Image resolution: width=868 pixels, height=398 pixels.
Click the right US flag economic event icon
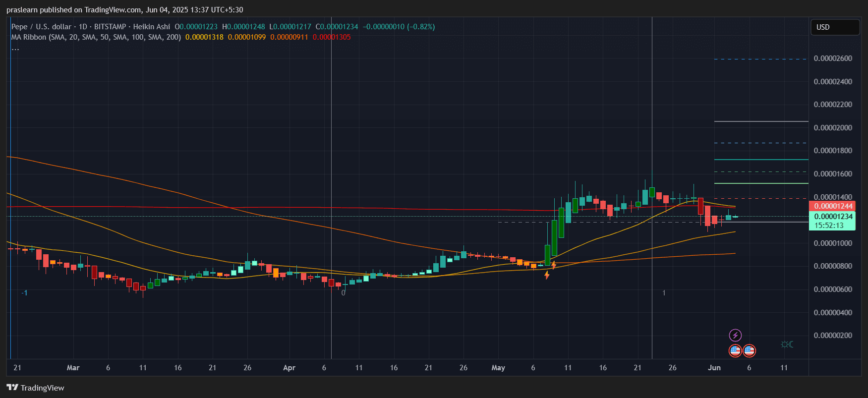pos(749,351)
